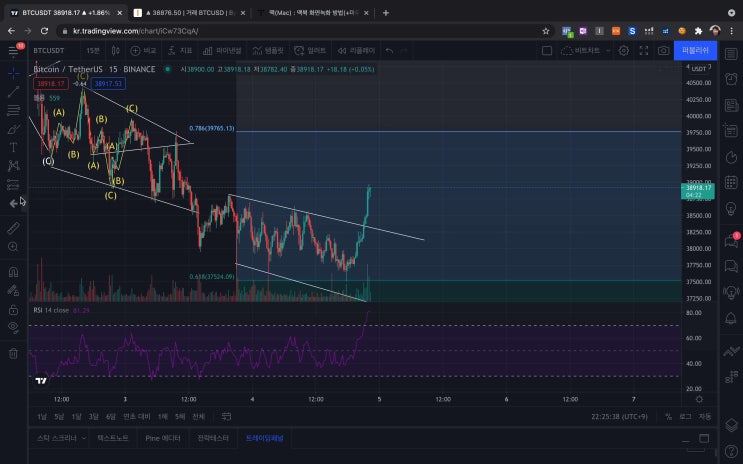Select the trend line drawing tool

[x=13, y=91]
